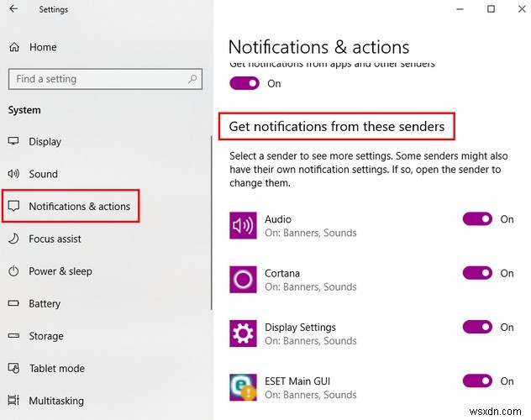The image size is (531, 420).
Task: Open Power & sleep settings
Action: (x=60, y=271)
